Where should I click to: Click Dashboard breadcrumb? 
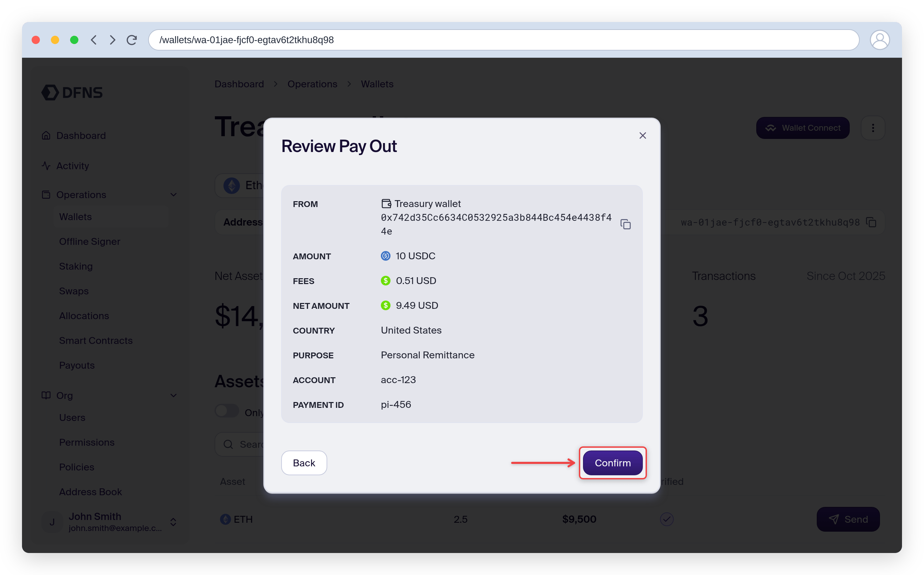click(239, 84)
